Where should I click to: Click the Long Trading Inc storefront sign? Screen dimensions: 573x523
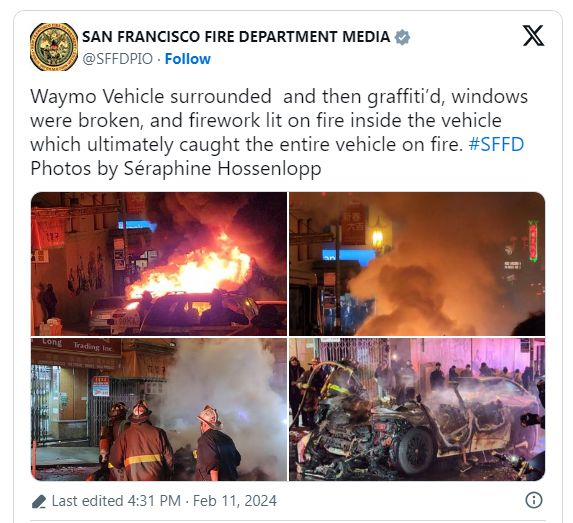pos(77,344)
